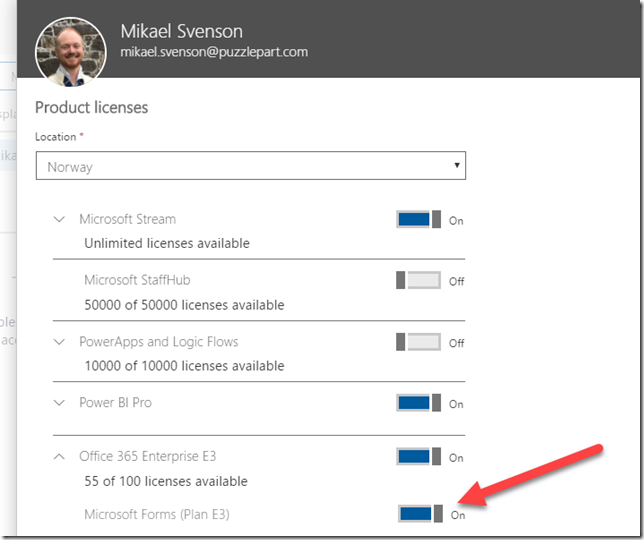
Task: Collapse the Office 365 Enterprise E3 section
Action: tap(60, 456)
